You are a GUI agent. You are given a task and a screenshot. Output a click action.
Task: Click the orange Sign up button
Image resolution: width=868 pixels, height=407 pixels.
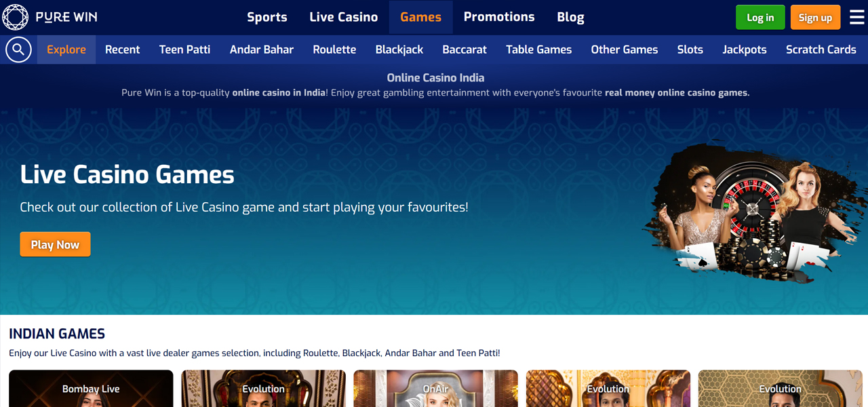pos(815,18)
